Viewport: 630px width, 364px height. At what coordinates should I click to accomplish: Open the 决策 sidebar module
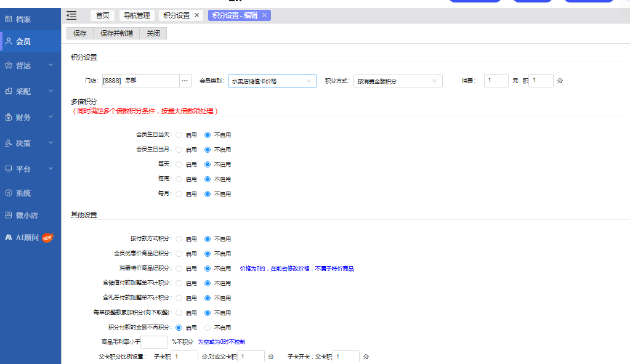[31, 143]
